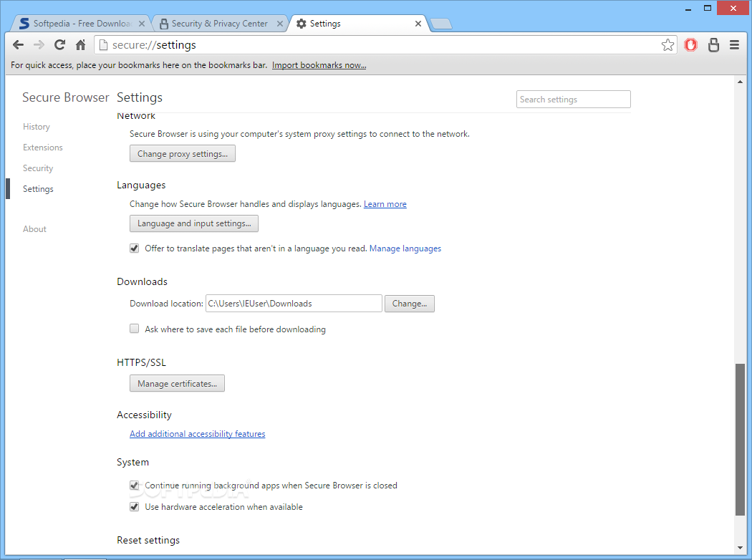Click Import bookmarks now link

click(319, 65)
